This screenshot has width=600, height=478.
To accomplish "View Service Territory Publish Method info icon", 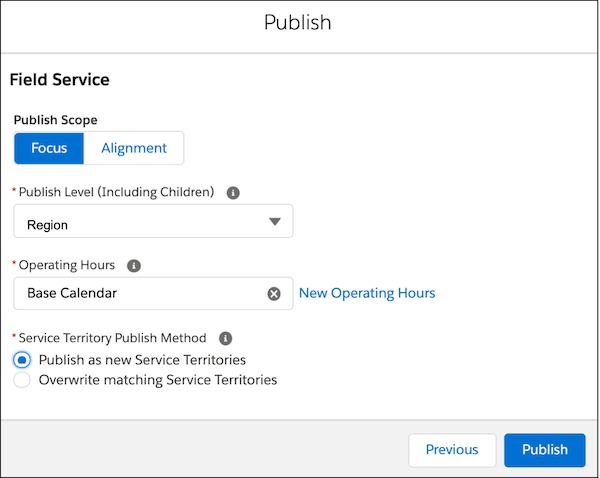I will [225, 338].
